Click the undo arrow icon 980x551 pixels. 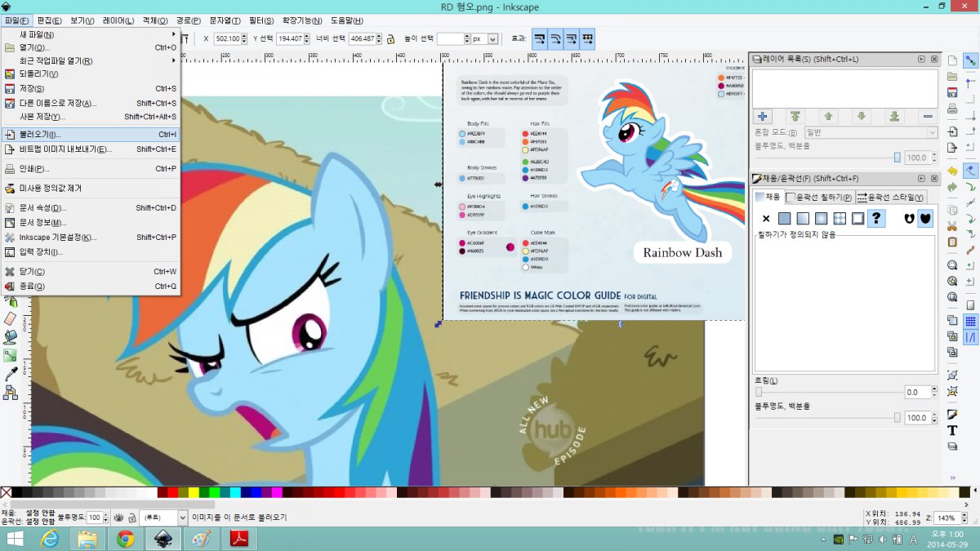pos(952,171)
